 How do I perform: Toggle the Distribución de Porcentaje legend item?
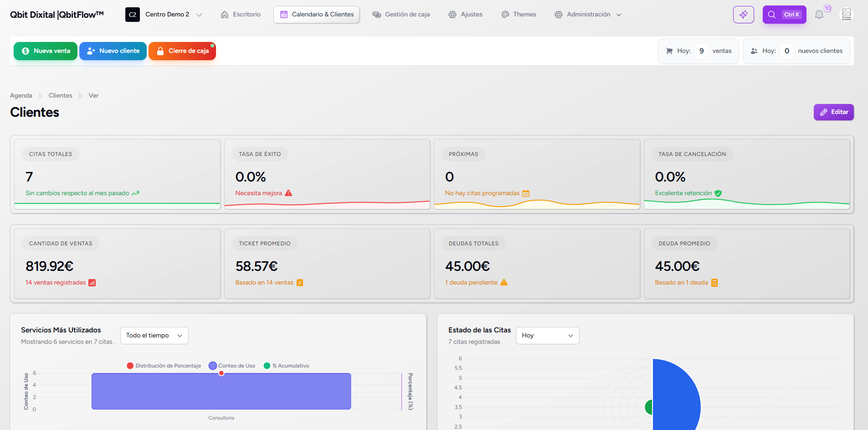click(x=164, y=366)
